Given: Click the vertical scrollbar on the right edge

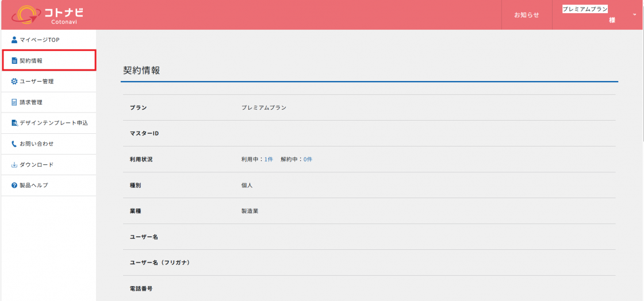Looking at the screenshot, I should [x=641, y=86].
